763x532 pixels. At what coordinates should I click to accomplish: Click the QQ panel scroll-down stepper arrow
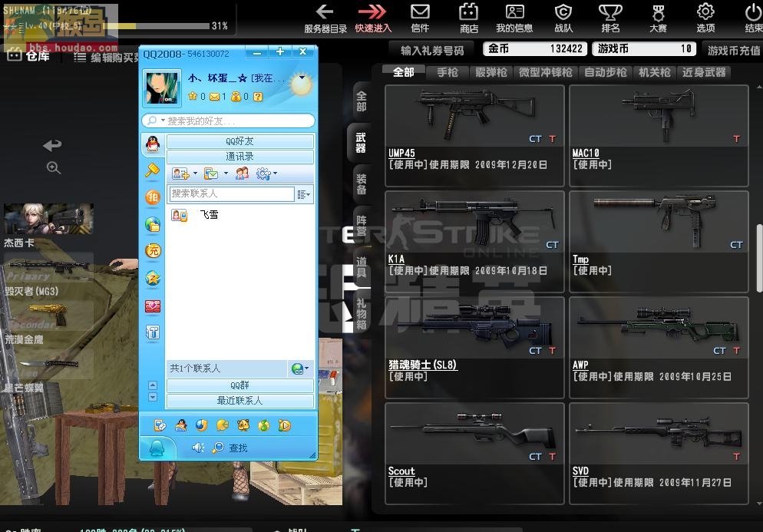pos(153,397)
